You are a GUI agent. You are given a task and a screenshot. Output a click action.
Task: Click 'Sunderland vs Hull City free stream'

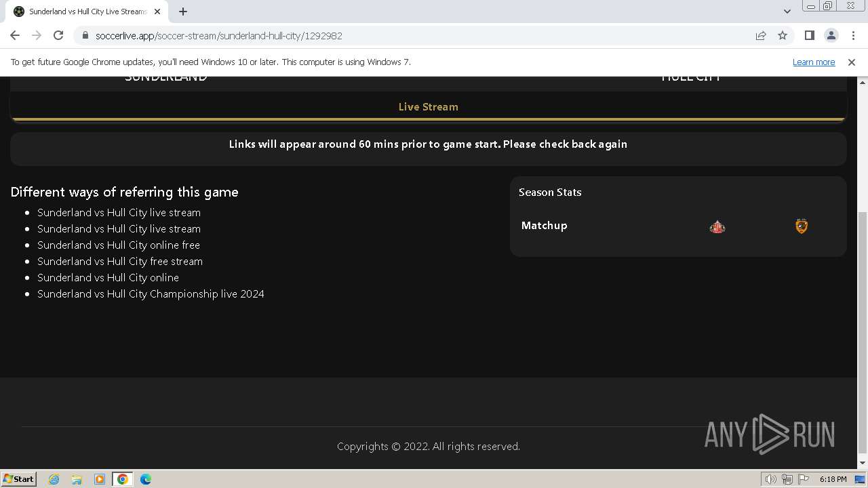pyautogui.click(x=120, y=262)
